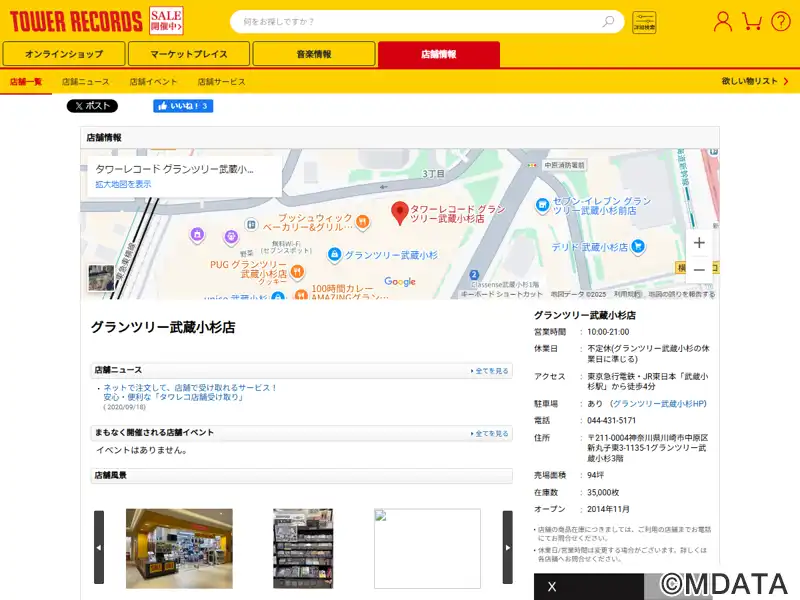Open 店舗サービス in the sub-menu
The image size is (800, 600).
point(221,82)
